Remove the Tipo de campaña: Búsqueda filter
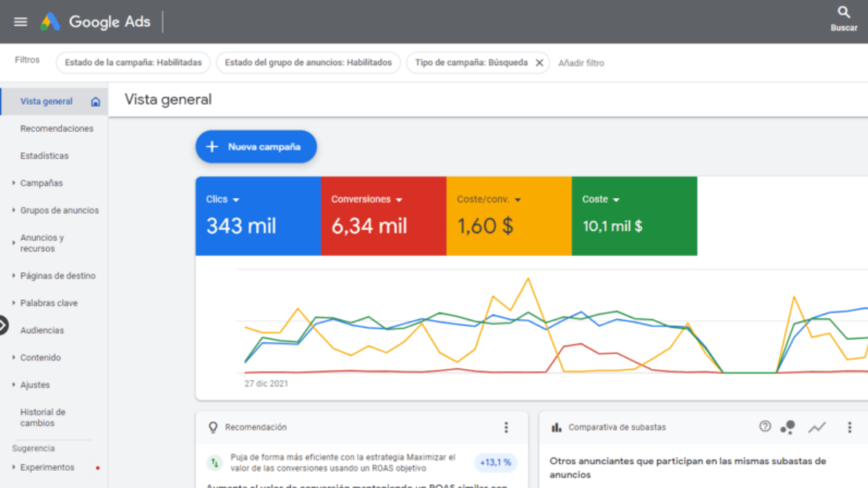This screenshot has height=488, width=868. click(x=539, y=63)
